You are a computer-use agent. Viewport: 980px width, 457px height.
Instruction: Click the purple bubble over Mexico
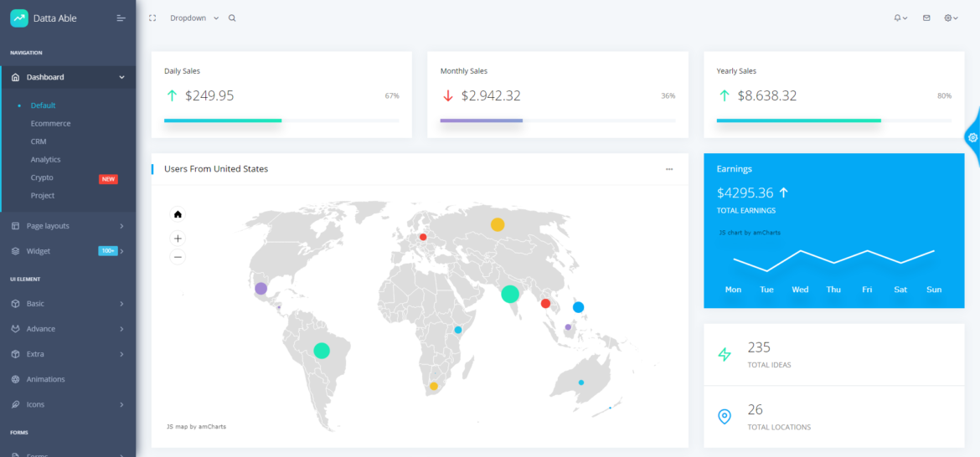[260, 289]
